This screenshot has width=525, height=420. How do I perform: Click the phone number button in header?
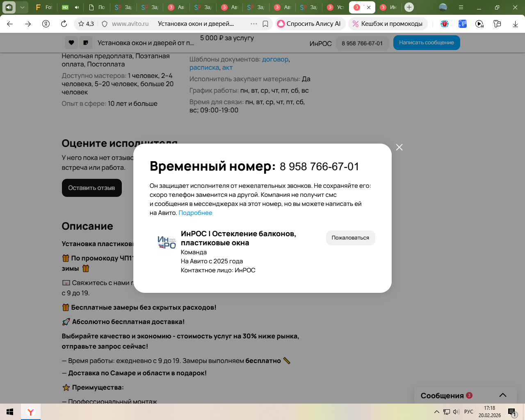(362, 43)
